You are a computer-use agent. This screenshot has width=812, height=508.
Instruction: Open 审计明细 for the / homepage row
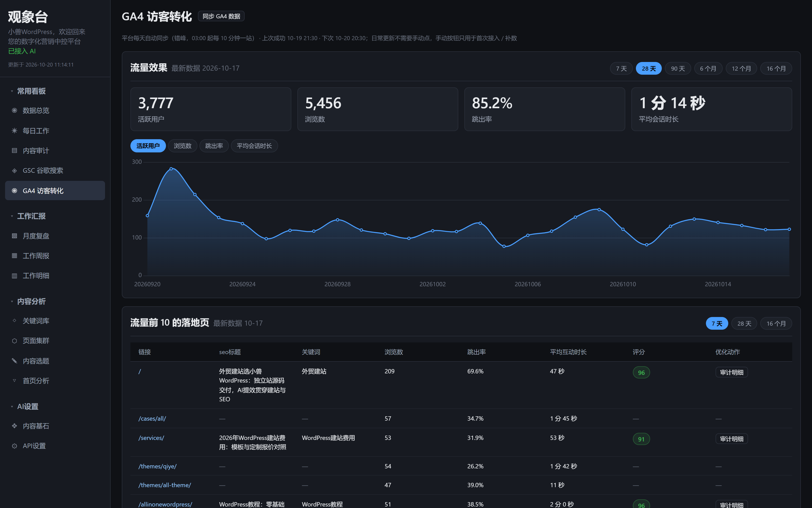click(x=732, y=372)
